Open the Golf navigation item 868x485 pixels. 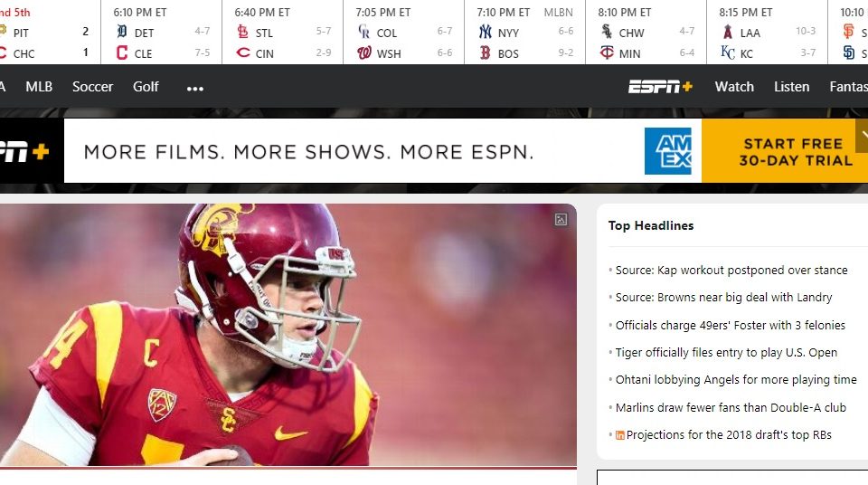146,87
